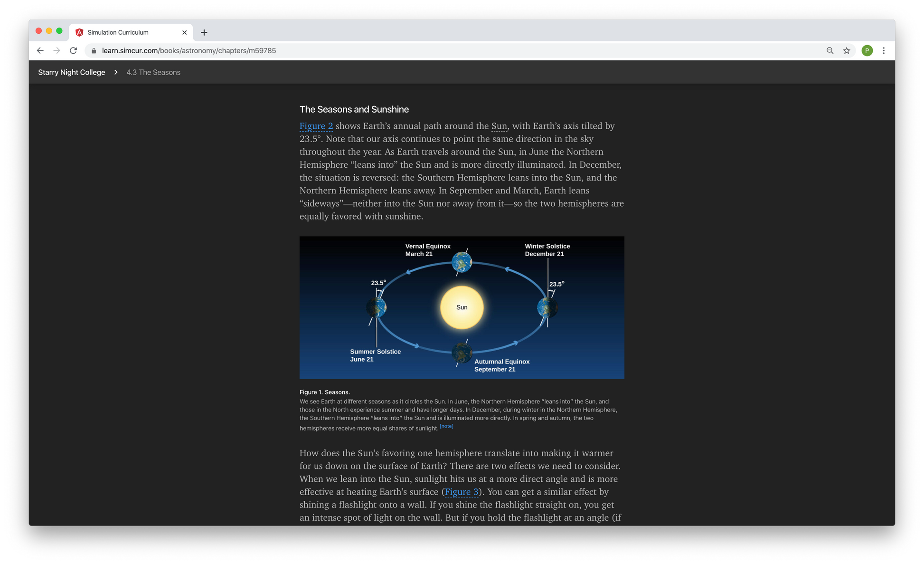The height and width of the screenshot is (564, 924).
Task: Open the Figure 3 link
Action: click(461, 492)
